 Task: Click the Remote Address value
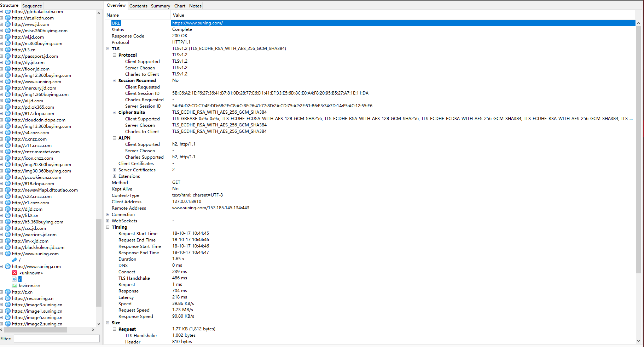(210, 208)
